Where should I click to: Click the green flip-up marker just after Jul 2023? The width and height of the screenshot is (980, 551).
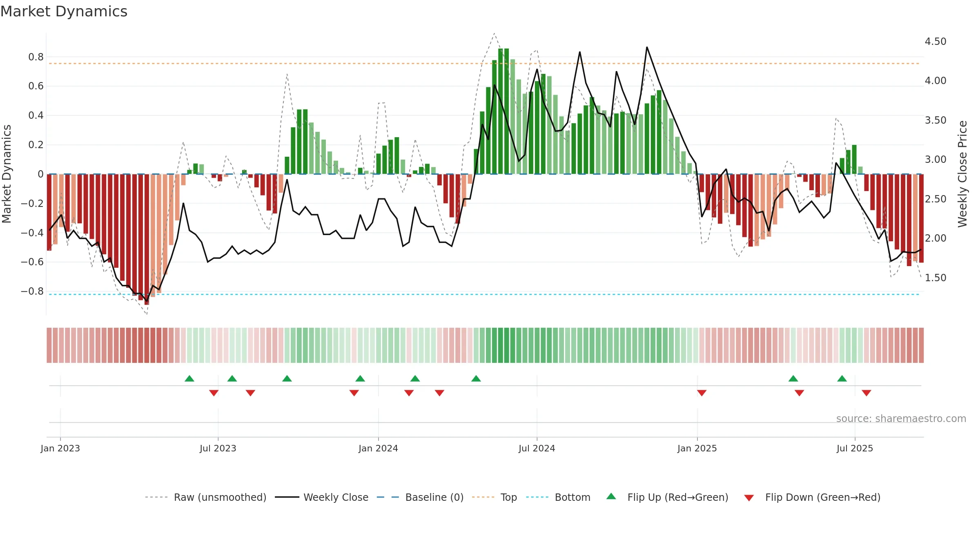tap(232, 378)
